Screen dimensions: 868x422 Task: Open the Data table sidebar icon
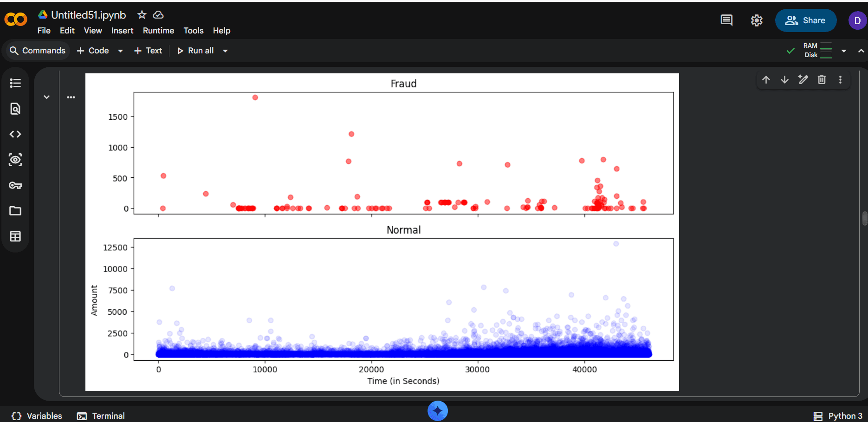pyautogui.click(x=15, y=236)
